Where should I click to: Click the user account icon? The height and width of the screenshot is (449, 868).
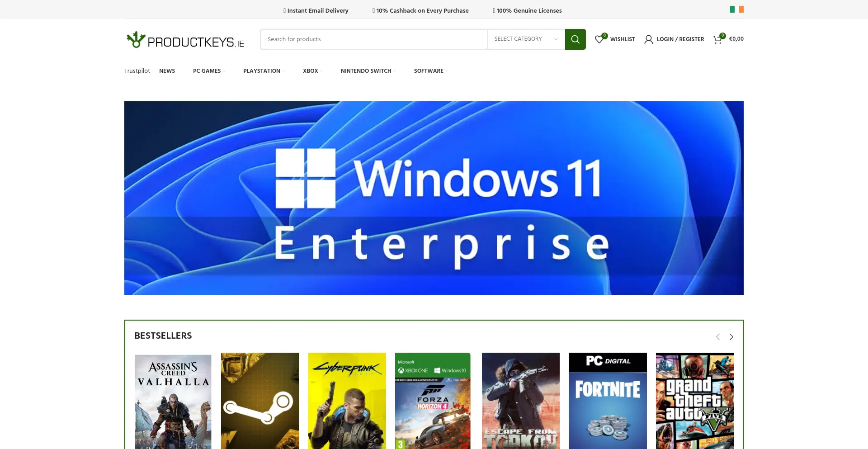pos(648,39)
